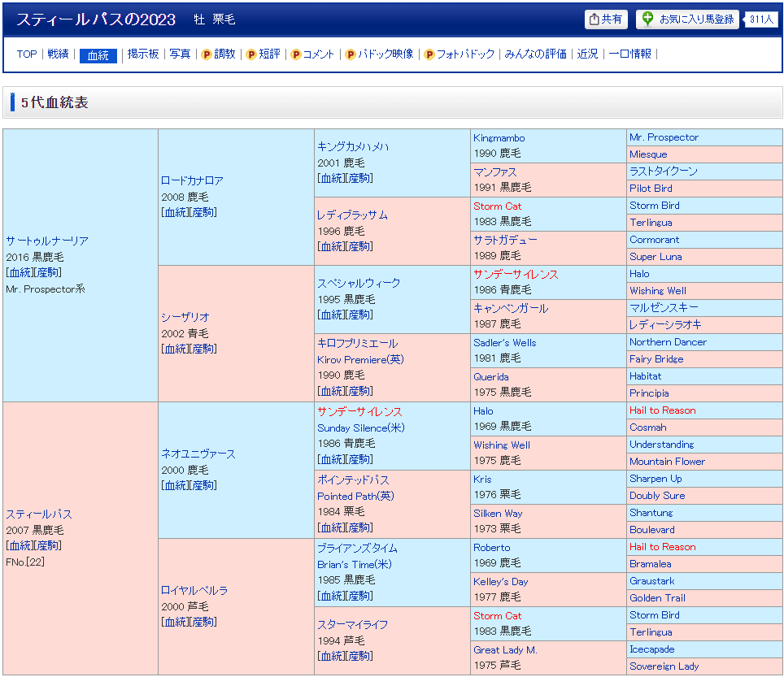This screenshot has width=784, height=677.
Task: Open キロフプリミエール horse link
Action: coord(358,343)
